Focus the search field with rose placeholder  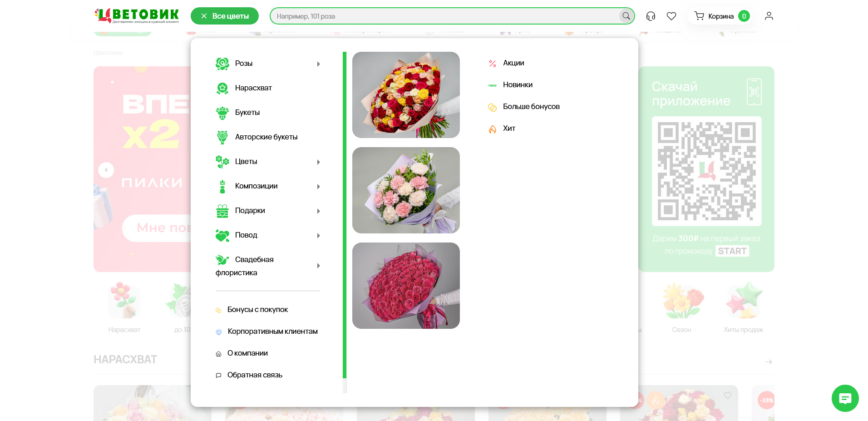445,16
